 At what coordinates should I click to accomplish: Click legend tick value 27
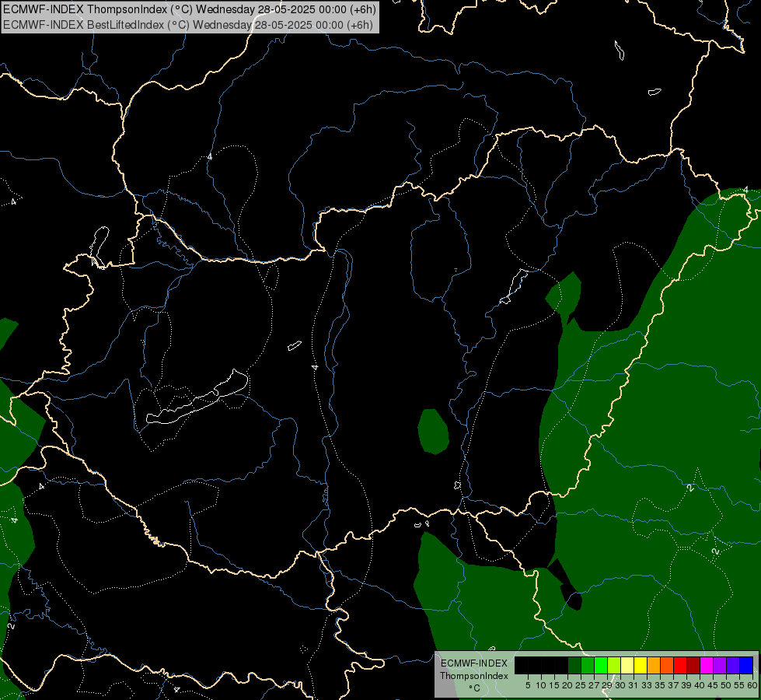(x=594, y=685)
